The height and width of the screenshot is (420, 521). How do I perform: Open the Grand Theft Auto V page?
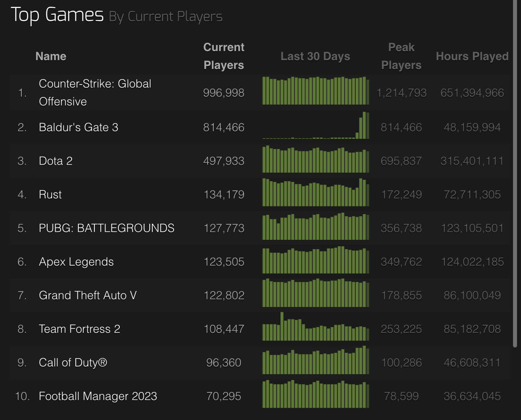(88, 295)
